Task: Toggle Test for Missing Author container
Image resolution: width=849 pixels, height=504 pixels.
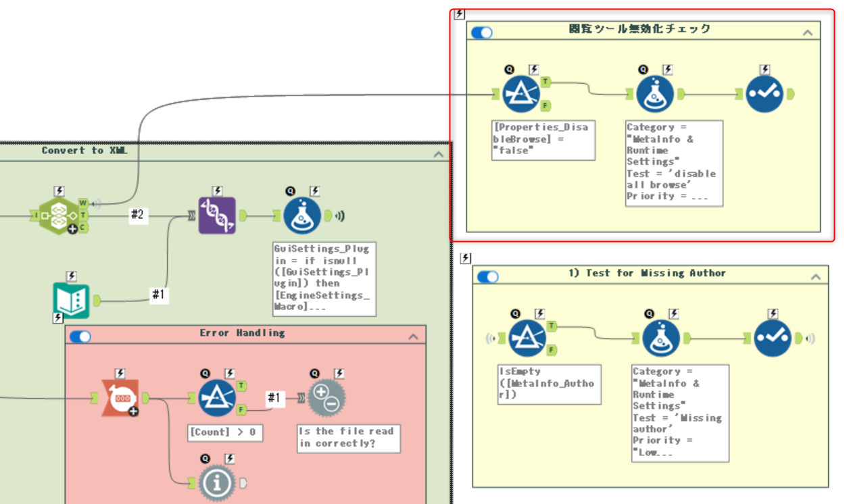Action: pyautogui.click(x=487, y=276)
